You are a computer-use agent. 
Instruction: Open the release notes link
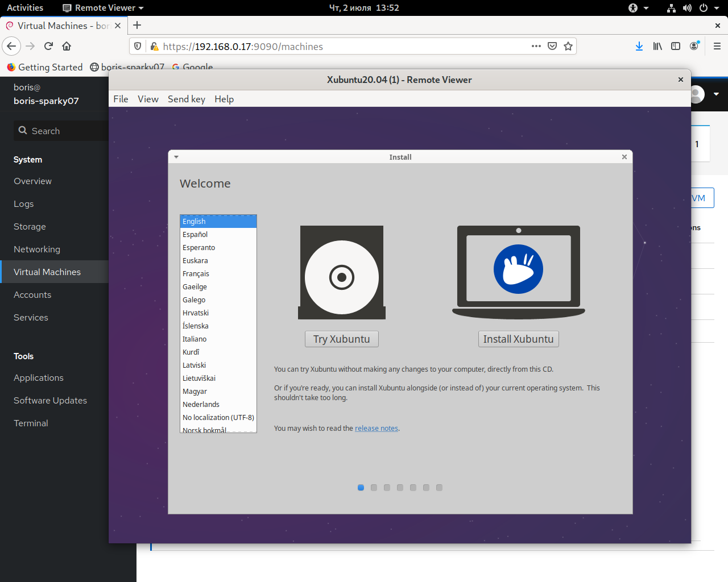tap(376, 428)
